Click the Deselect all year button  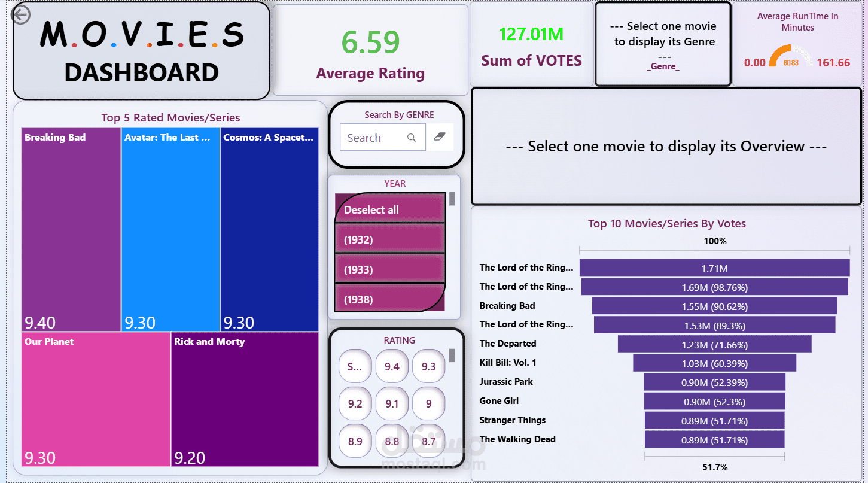390,208
